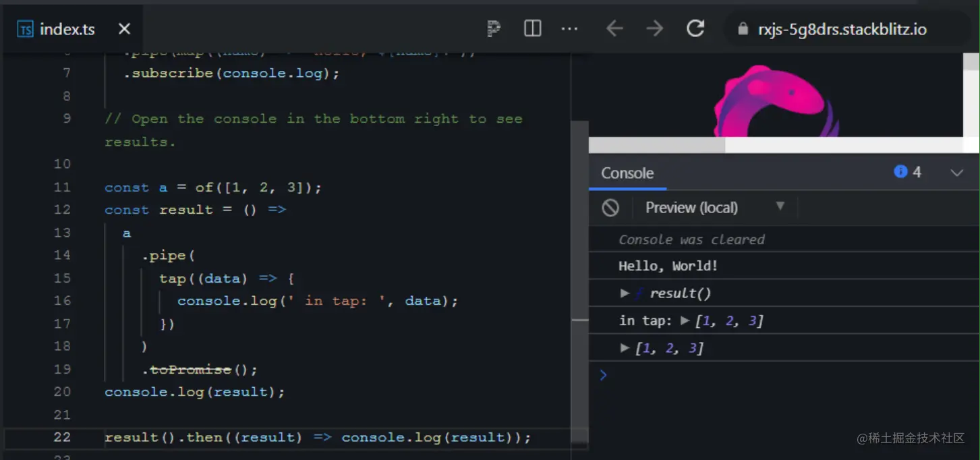
Task: Click line number 22 in gutter
Action: pos(62,437)
